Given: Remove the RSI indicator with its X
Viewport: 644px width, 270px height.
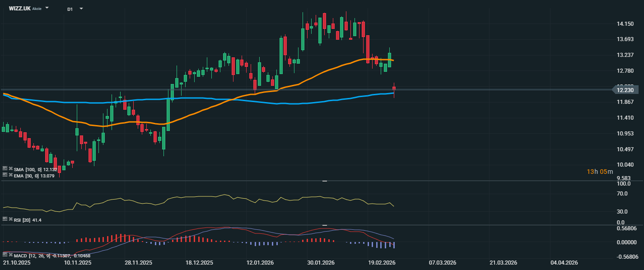Looking at the screenshot, I should [10, 219].
